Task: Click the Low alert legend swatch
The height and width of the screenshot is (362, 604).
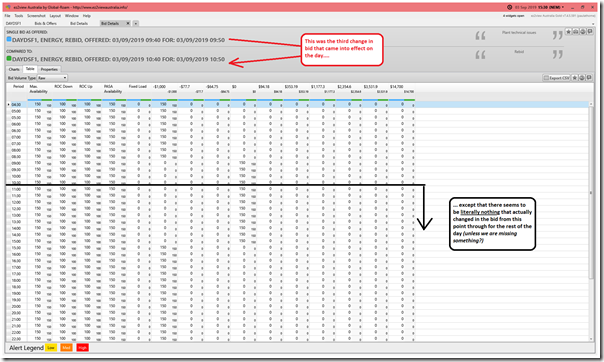Action: 51,348
